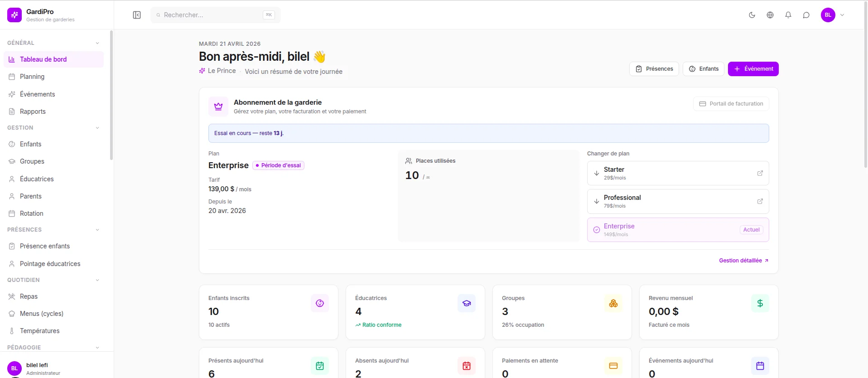Select the Starter plan option

coord(678,173)
